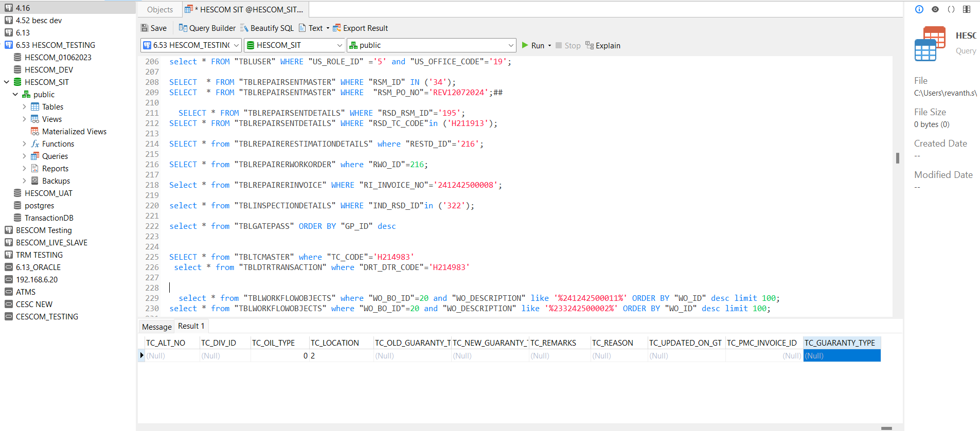
Task: Expand the Tables node
Action: (24, 106)
